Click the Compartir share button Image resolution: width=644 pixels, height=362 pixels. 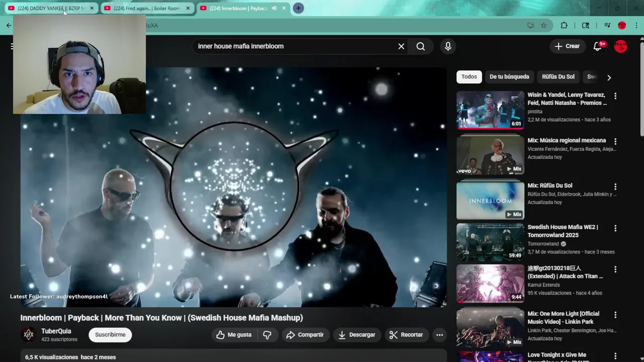point(305,335)
